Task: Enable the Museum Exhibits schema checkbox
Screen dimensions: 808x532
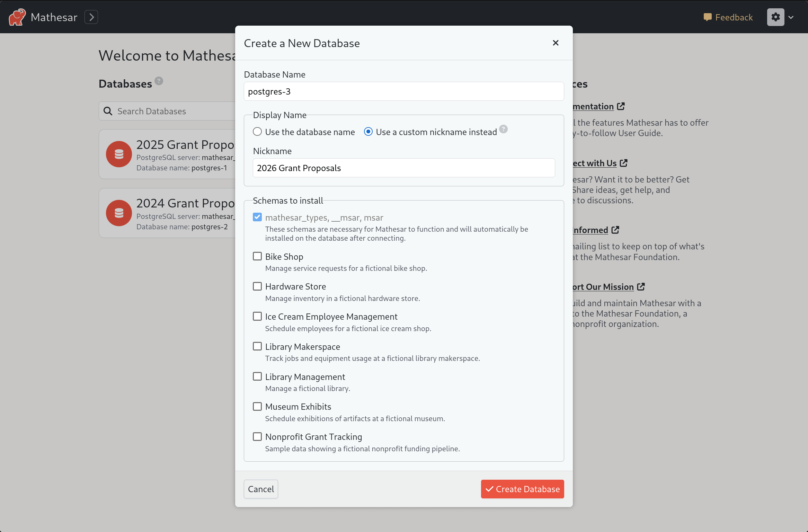Action: [x=257, y=407]
